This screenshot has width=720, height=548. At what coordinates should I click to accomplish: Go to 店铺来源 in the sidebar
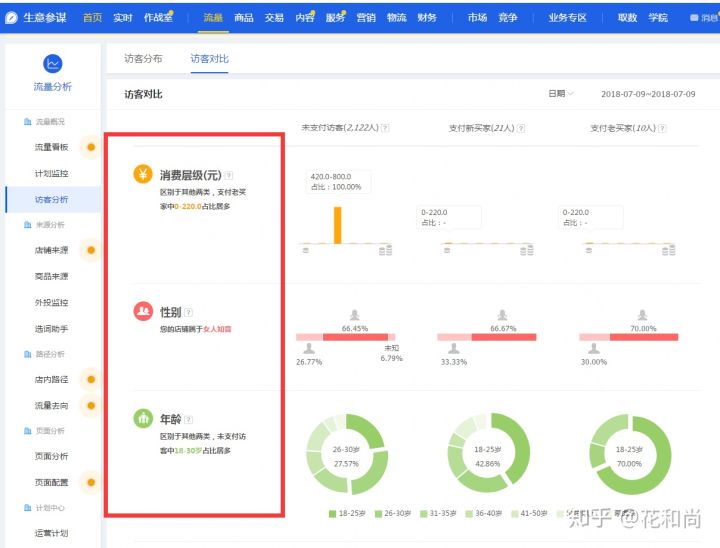coord(51,250)
